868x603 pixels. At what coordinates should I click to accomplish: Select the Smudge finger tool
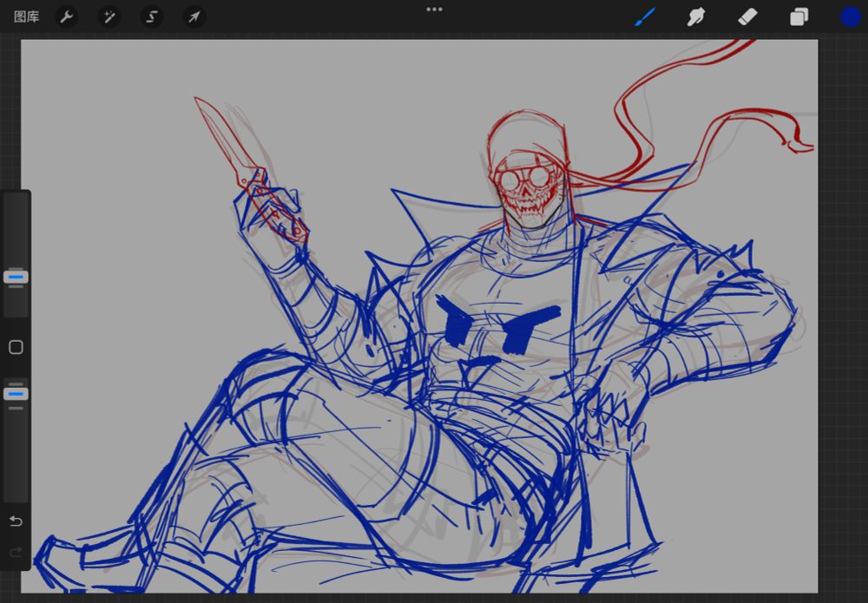695,16
